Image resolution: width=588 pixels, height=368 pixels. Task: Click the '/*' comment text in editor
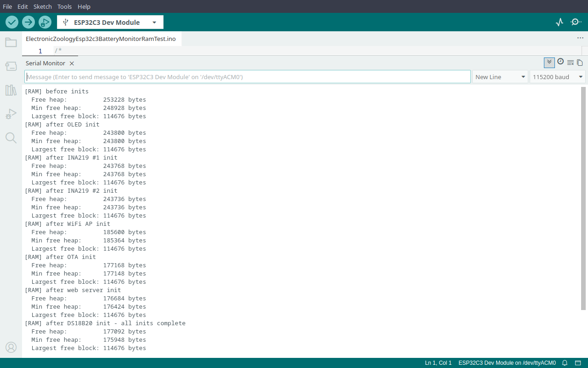(58, 51)
